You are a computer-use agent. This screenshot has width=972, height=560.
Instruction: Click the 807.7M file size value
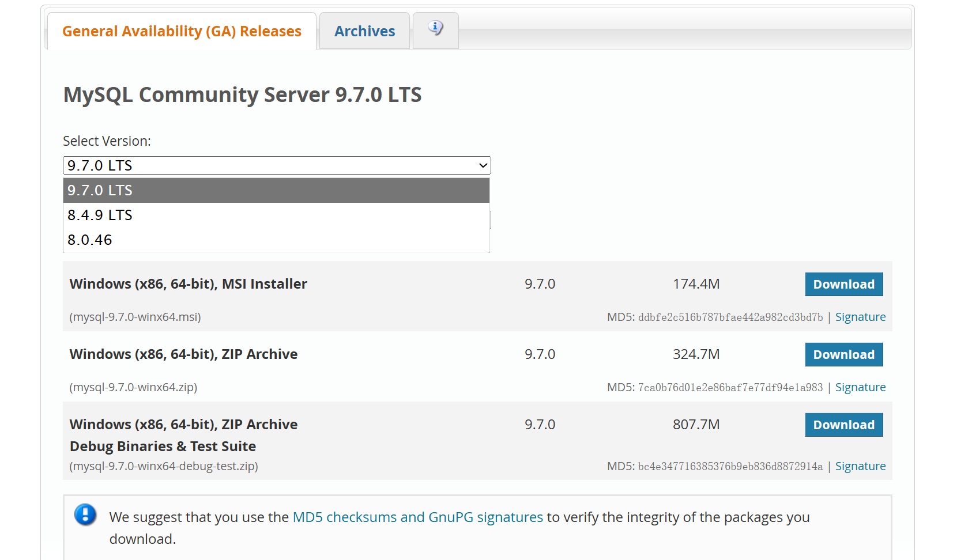point(696,425)
